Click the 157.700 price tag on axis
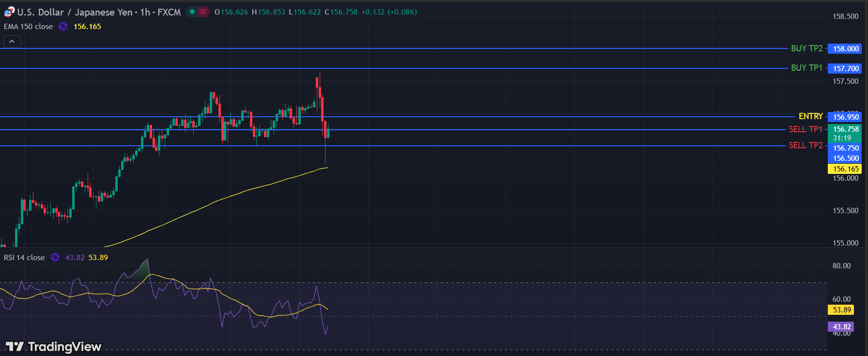The height and width of the screenshot is (356, 868). [x=846, y=69]
